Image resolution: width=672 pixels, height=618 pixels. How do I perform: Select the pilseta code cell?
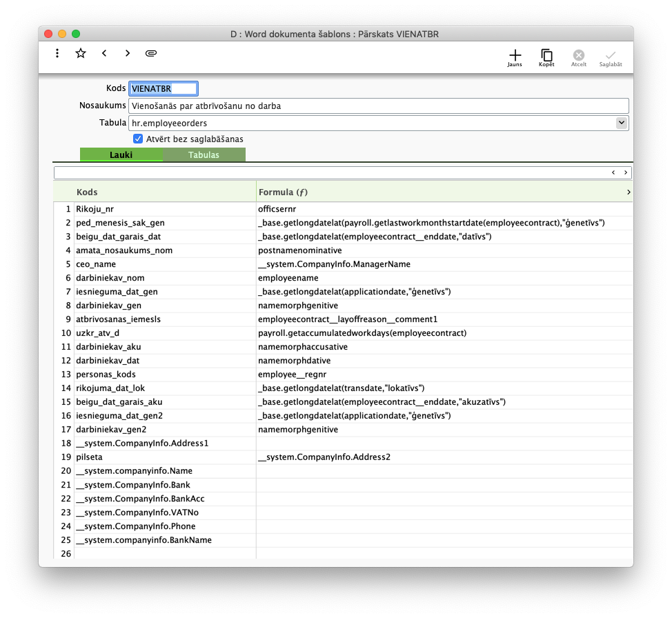165,457
